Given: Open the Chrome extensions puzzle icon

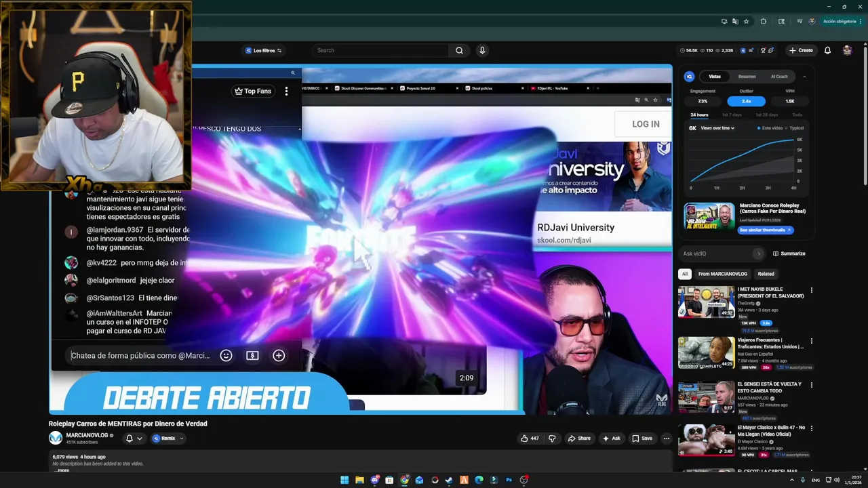Looking at the screenshot, I should [x=764, y=21].
